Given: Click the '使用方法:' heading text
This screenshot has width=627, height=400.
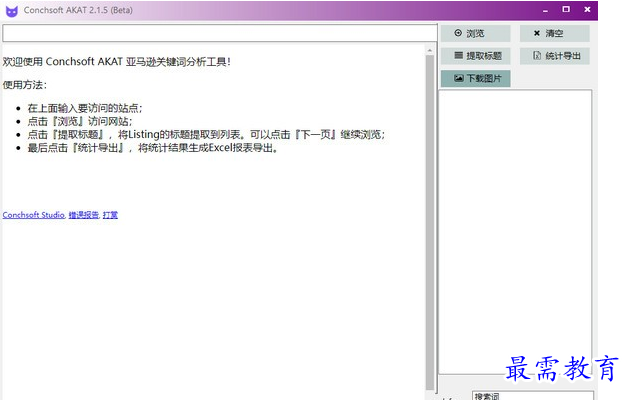Looking at the screenshot, I should (24, 85).
